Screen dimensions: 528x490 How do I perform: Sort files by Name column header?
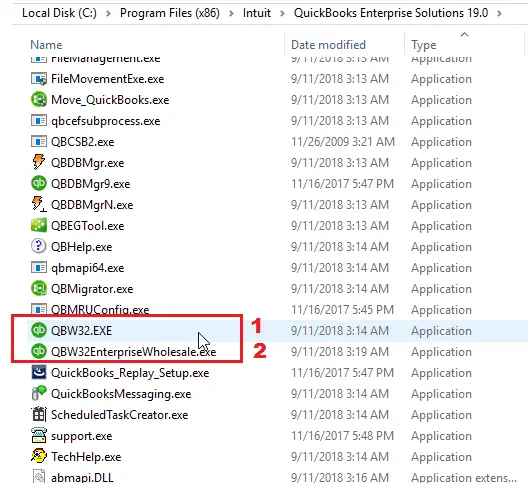(46, 45)
